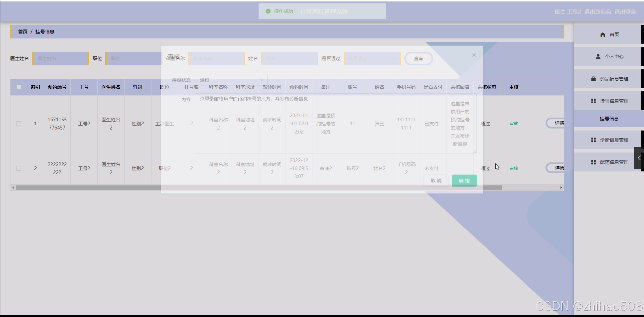644x317 pixels.
Task: Click the person icon for 个人中心
Action: (x=598, y=57)
